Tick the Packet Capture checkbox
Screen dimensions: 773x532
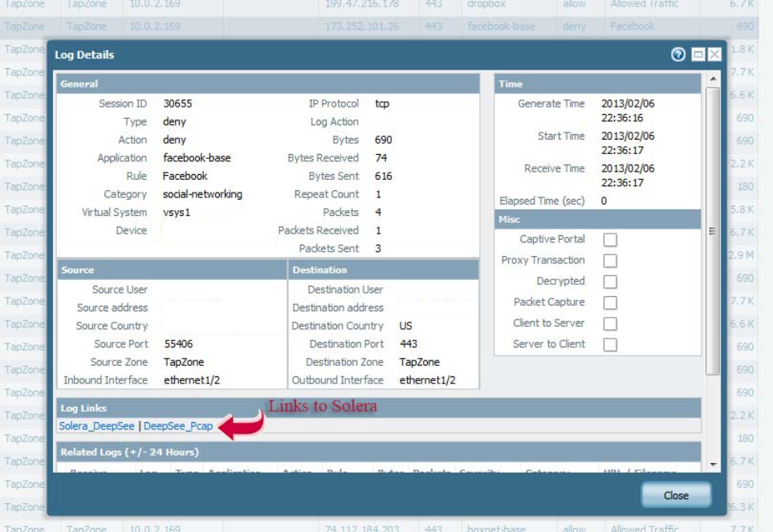click(610, 303)
